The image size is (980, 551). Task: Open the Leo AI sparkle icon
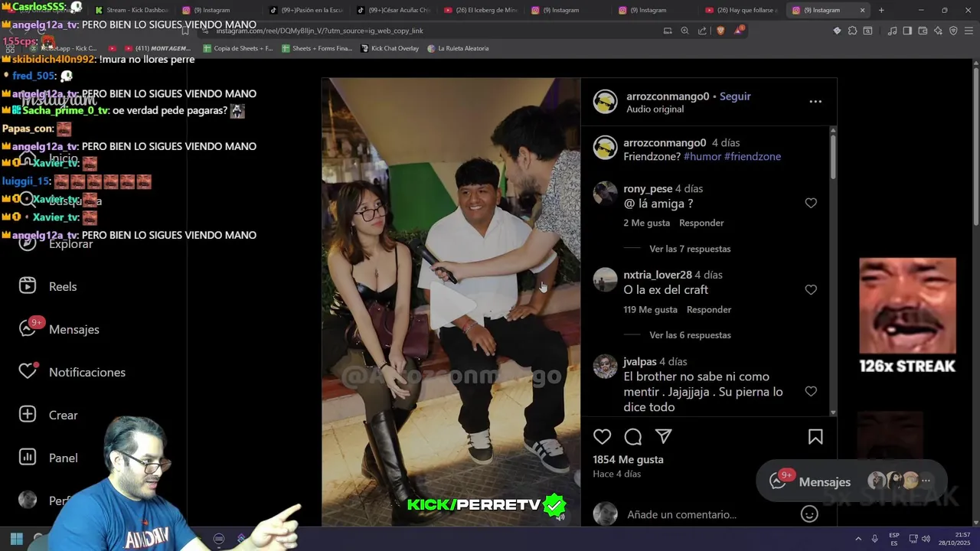tap(938, 31)
